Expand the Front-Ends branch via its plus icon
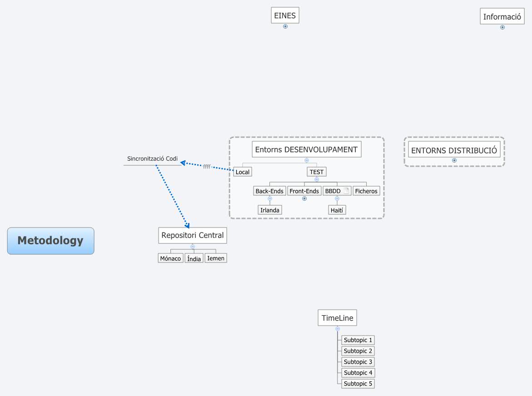Image resolution: width=532 pixels, height=396 pixels. 304,198
